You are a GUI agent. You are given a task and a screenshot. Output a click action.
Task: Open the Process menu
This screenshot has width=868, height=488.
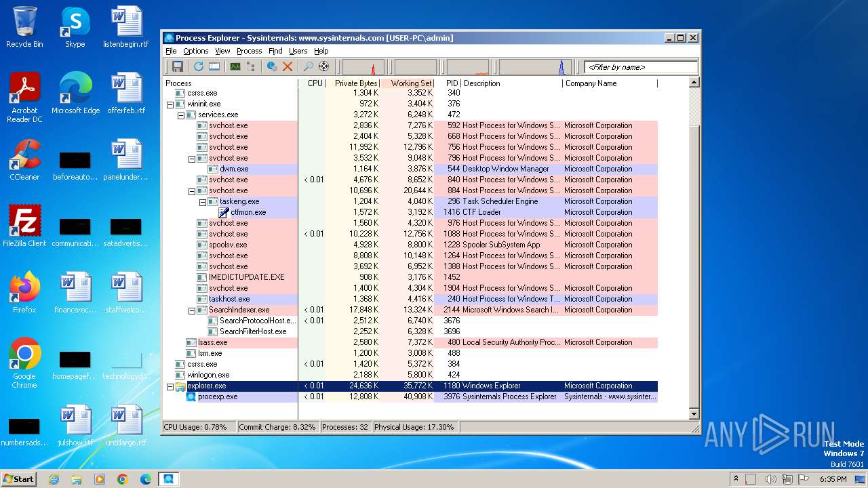click(x=249, y=51)
